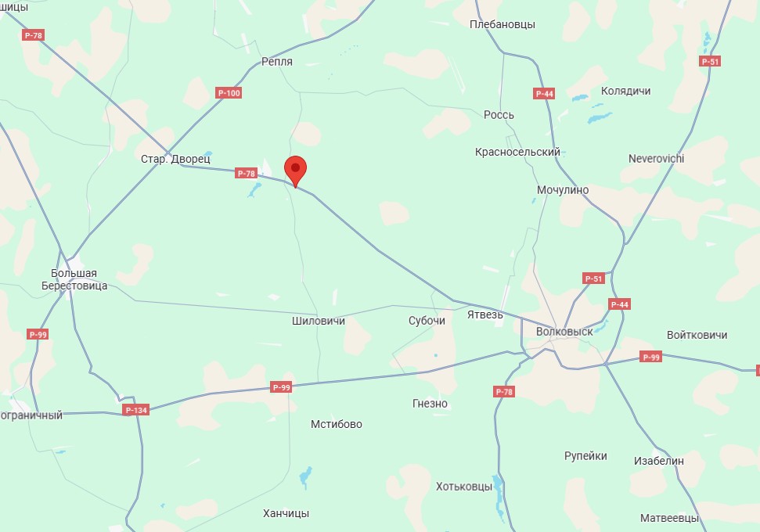The width and height of the screenshot is (760, 532).
Task: Click the red location pin marker
Action: point(295,171)
